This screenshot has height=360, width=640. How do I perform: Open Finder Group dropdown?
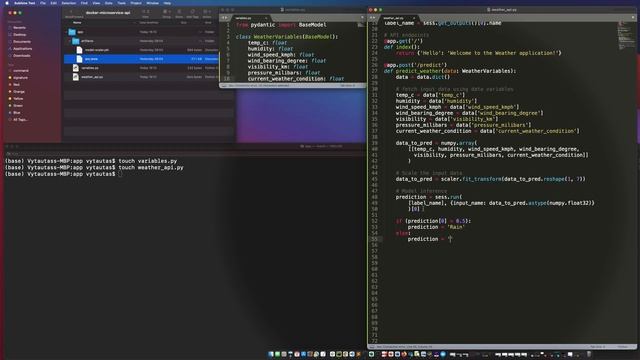[167, 12]
